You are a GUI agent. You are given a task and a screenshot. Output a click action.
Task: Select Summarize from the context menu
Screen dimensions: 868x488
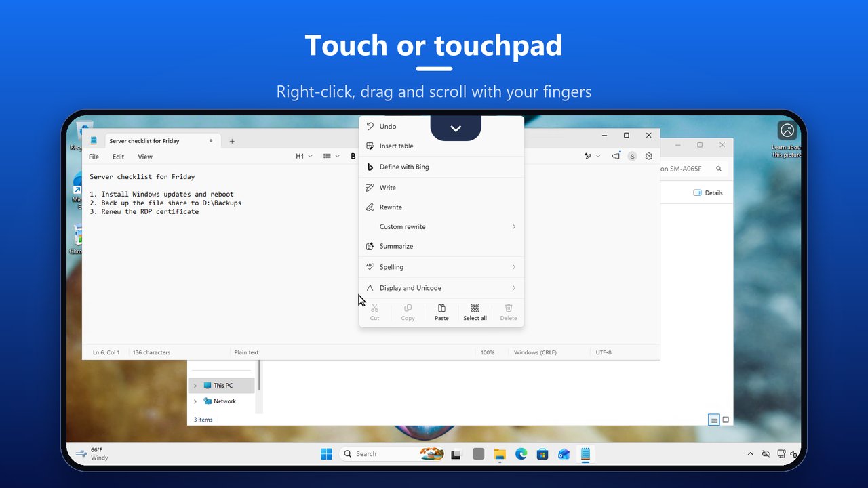click(441, 246)
